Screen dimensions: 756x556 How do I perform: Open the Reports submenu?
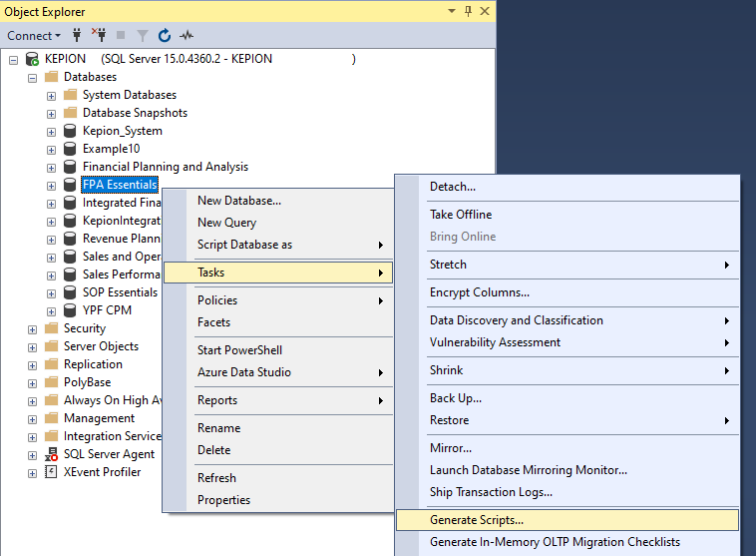click(277, 400)
